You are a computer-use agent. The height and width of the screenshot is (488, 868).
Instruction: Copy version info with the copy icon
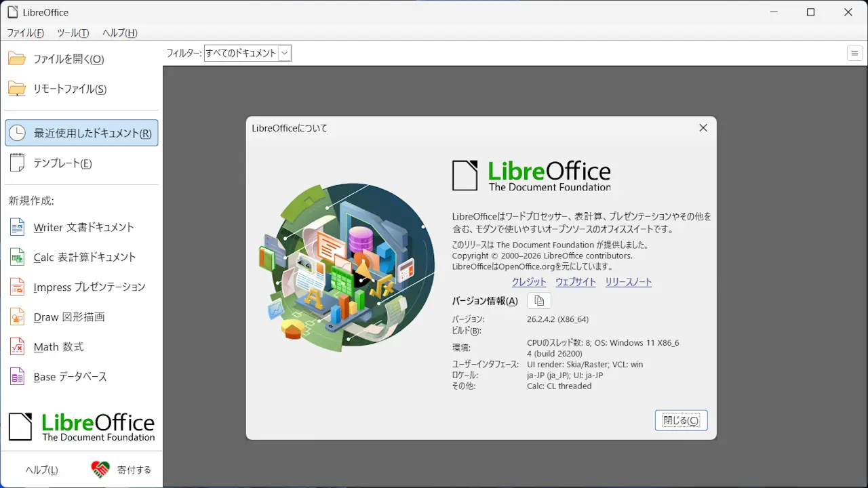[x=539, y=301]
